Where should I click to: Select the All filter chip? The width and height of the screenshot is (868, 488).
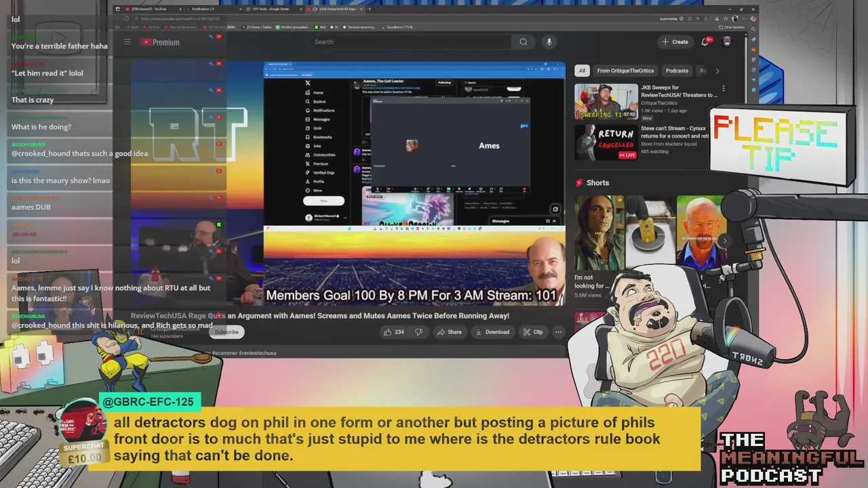[x=582, y=70]
